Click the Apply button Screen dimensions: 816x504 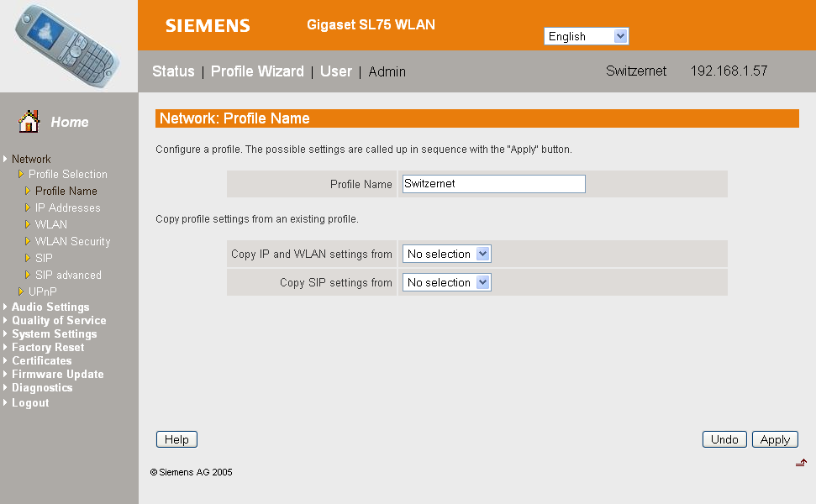pyautogui.click(x=775, y=439)
